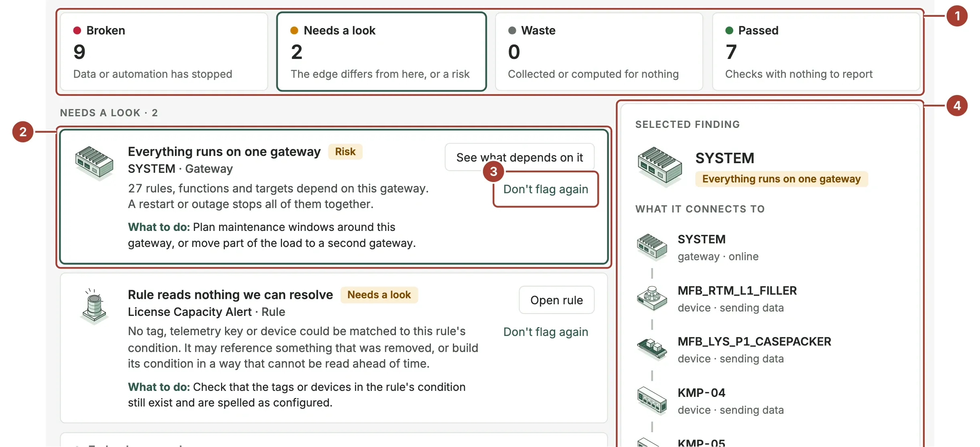Viewport: 980px width, 447px height.
Task: Click the gray Waste status dot
Action: click(x=512, y=30)
